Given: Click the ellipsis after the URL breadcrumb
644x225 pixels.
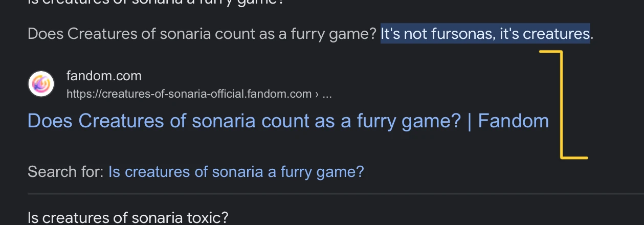Looking at the screenshot, I should tap(327, 94).
